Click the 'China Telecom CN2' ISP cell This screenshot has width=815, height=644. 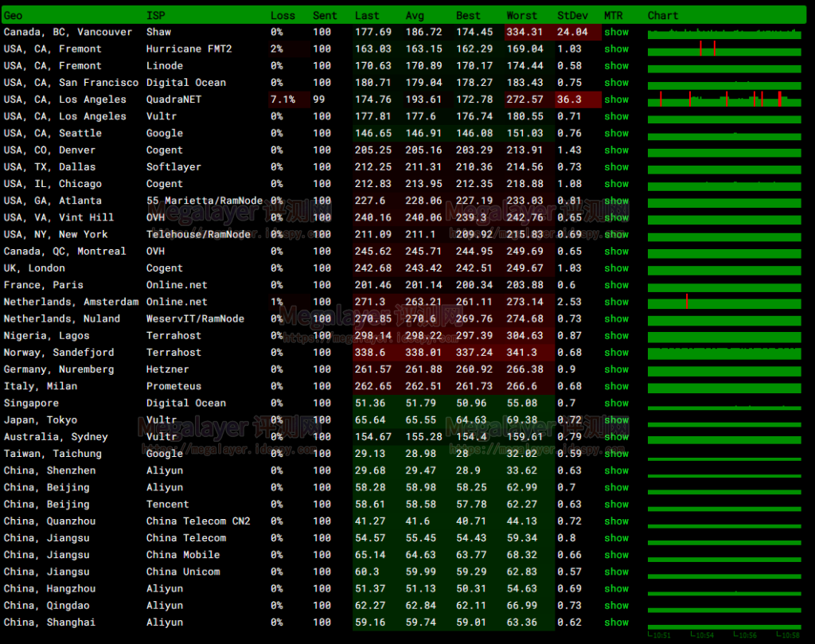point(198,521)
